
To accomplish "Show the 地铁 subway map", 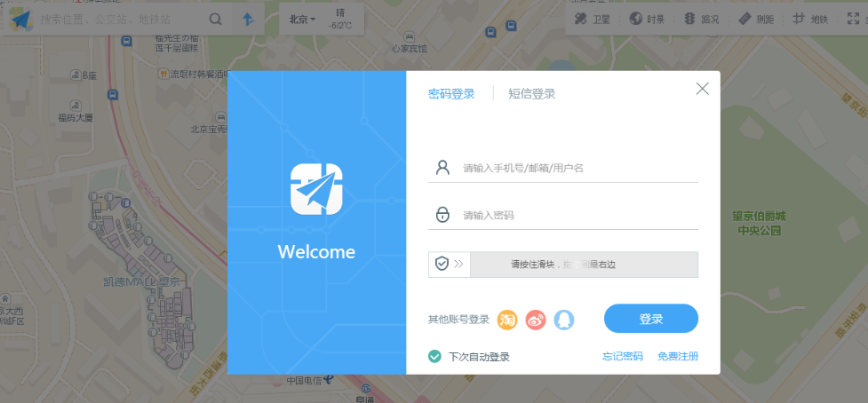I will tap(810, 20).
